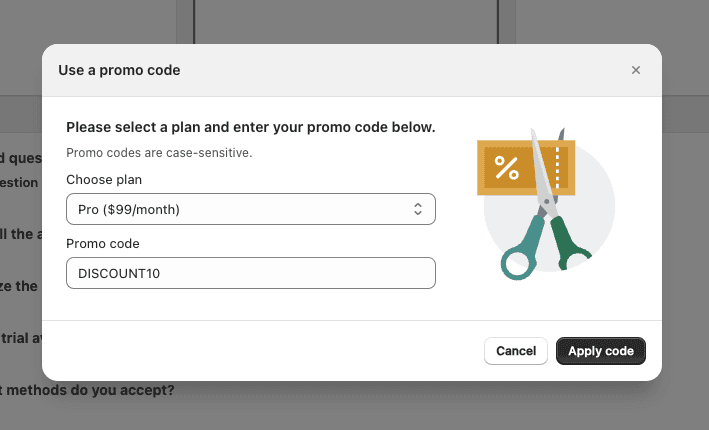Click the up-down chevron in plan selector
709x430 pixels.
pyautogui.click(x=419, y=209)
